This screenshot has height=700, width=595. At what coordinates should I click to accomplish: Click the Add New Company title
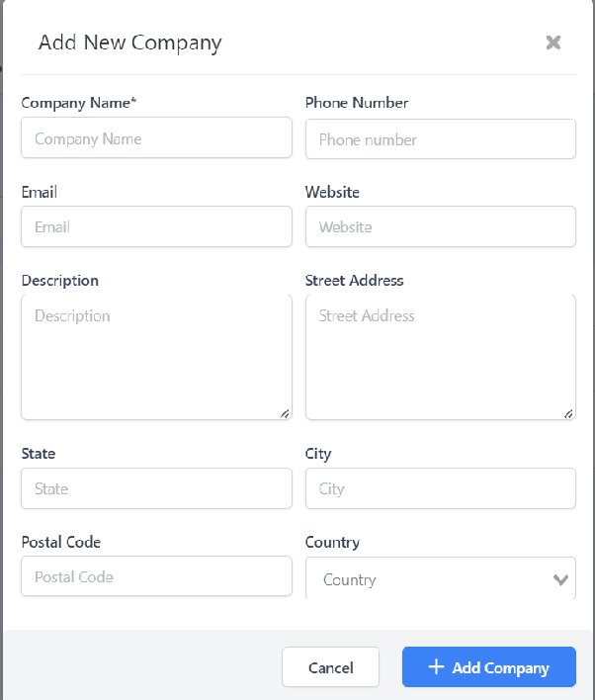pos(129,44)
